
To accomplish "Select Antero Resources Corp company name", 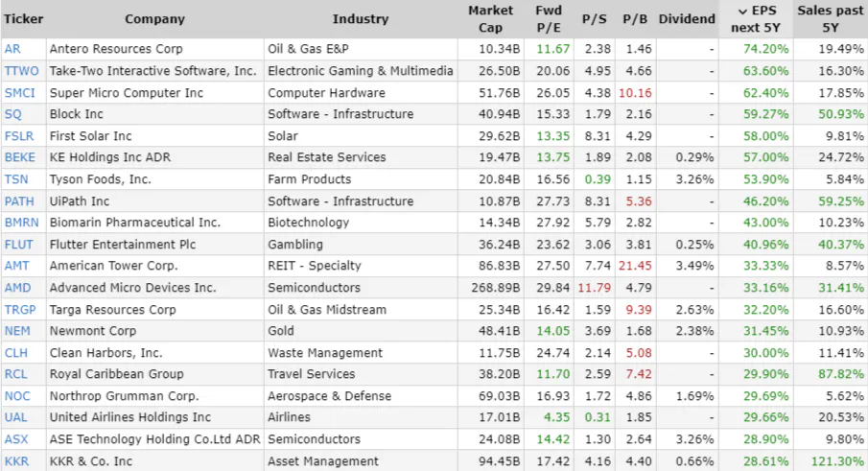I will [116, 49].
